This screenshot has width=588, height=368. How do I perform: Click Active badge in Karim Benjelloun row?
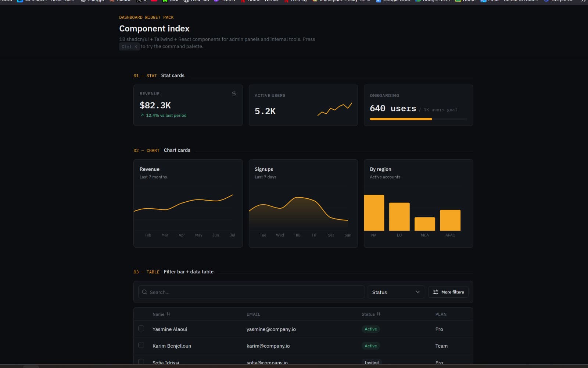click(x=370, y=346)
